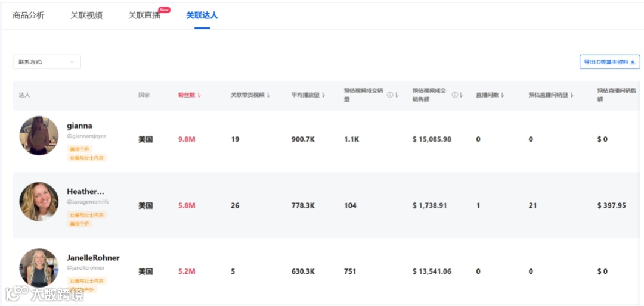Click gianna's 美妆个护 tag

pos(79,149)
